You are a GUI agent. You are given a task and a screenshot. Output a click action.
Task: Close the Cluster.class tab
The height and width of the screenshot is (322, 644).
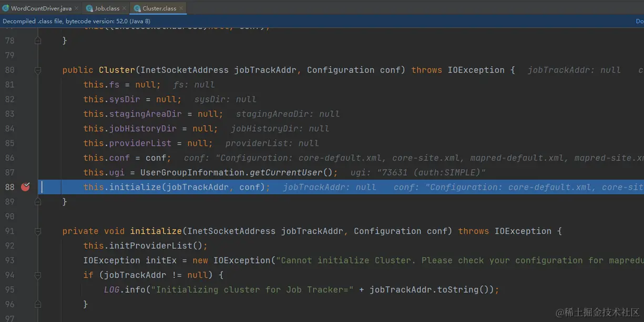point(181,8)
